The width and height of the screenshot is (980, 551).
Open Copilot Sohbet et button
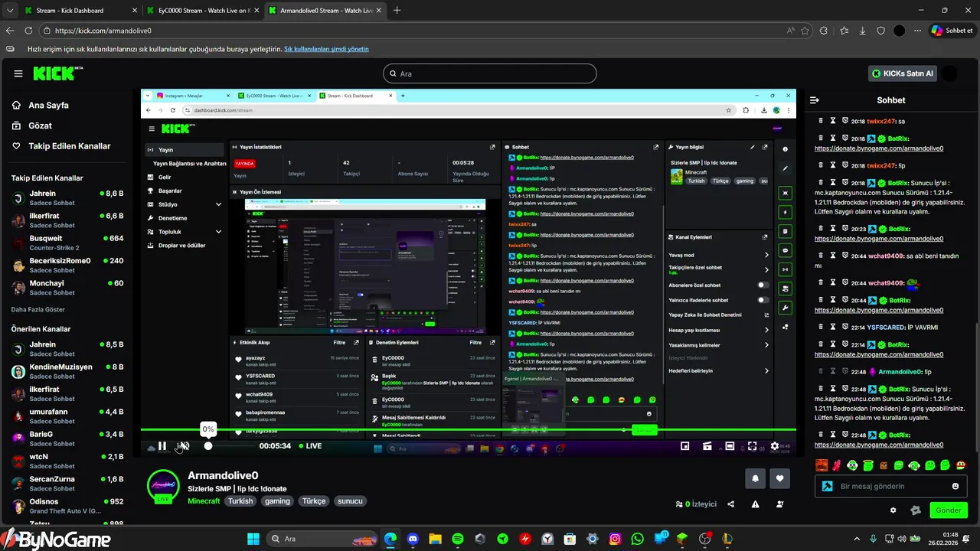coord(952,31)
